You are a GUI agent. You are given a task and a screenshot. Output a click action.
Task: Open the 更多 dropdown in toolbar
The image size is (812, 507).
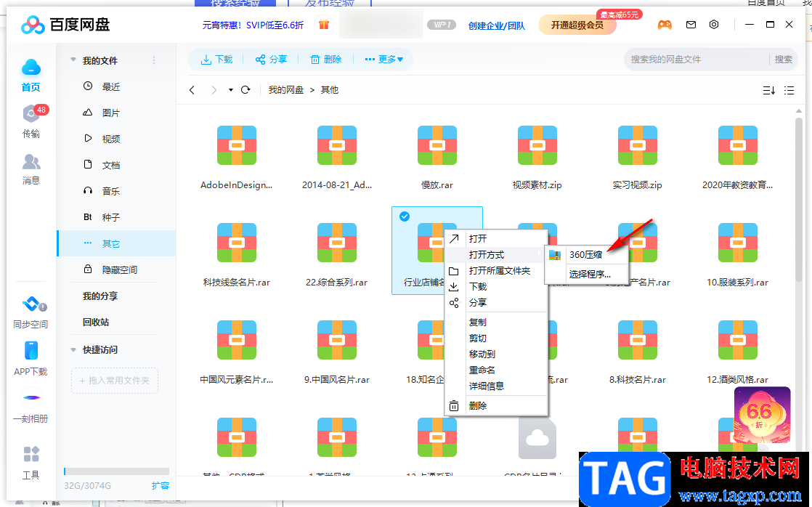tap(383, 59)
